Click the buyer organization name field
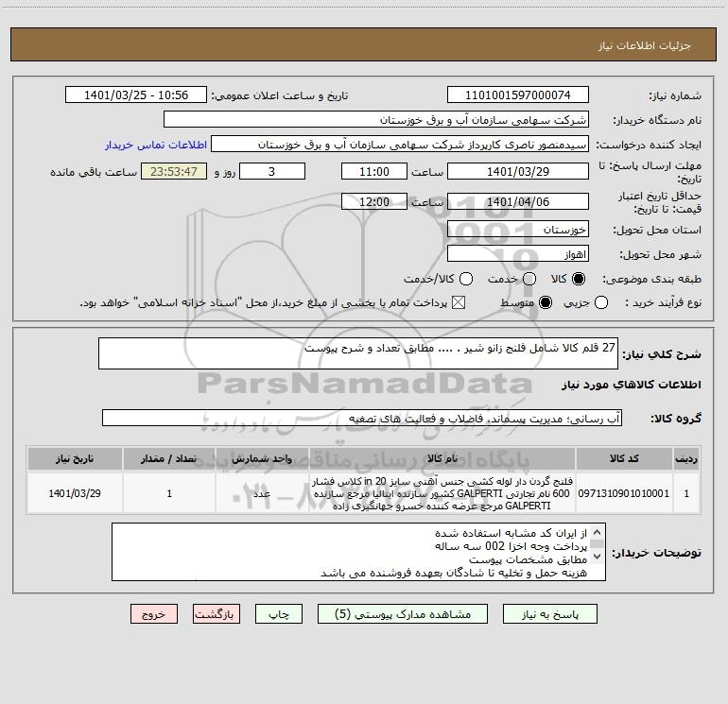This screenshot has width=728, height=704. pyautogui.click(x=376, y=119)
